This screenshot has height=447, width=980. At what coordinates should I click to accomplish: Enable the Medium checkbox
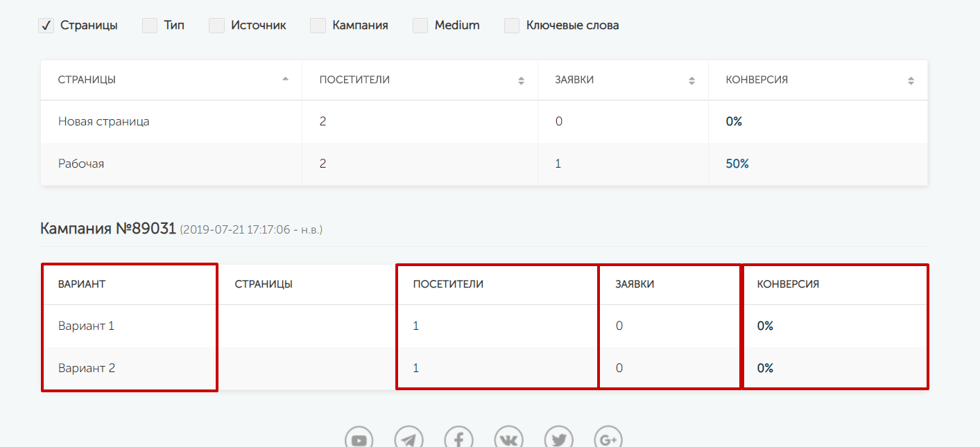[420, 26]
